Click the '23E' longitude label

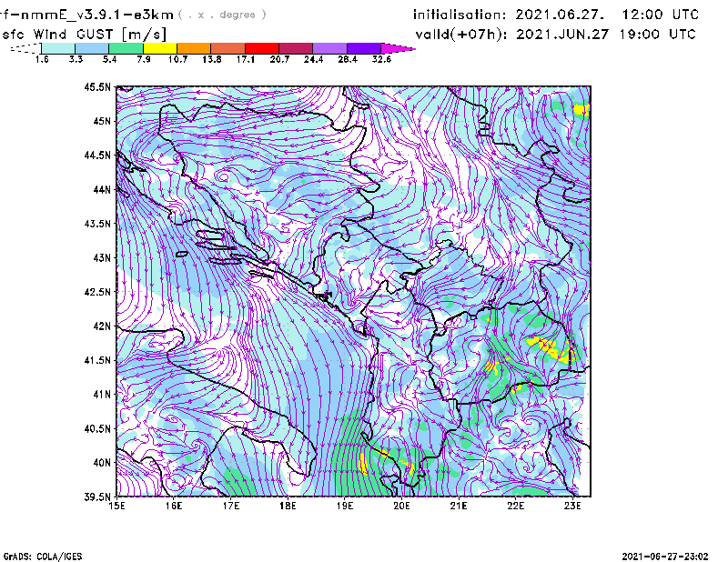[x=572, y=506]
